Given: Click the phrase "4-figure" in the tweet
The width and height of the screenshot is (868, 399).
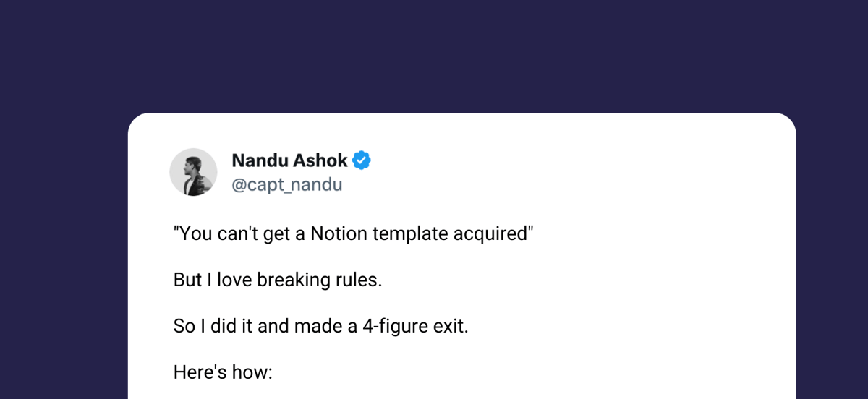Looking at the screenshot, I should [x=395, y=327].
